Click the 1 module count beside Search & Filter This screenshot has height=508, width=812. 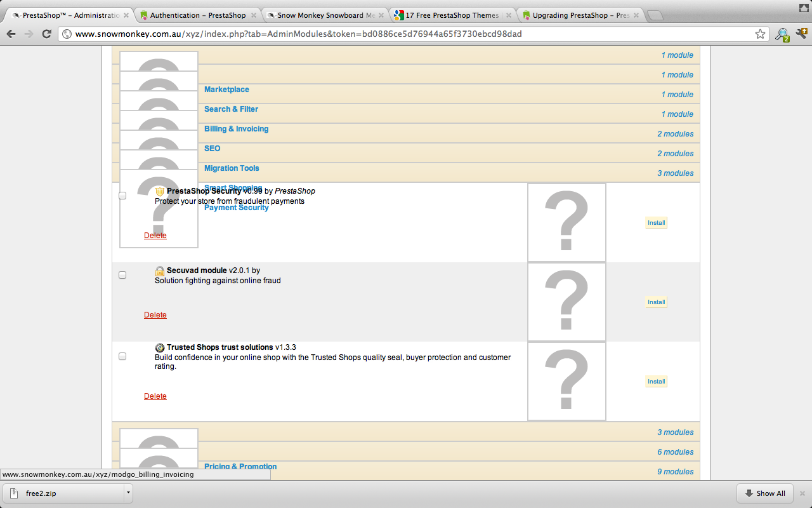[677, 114]
